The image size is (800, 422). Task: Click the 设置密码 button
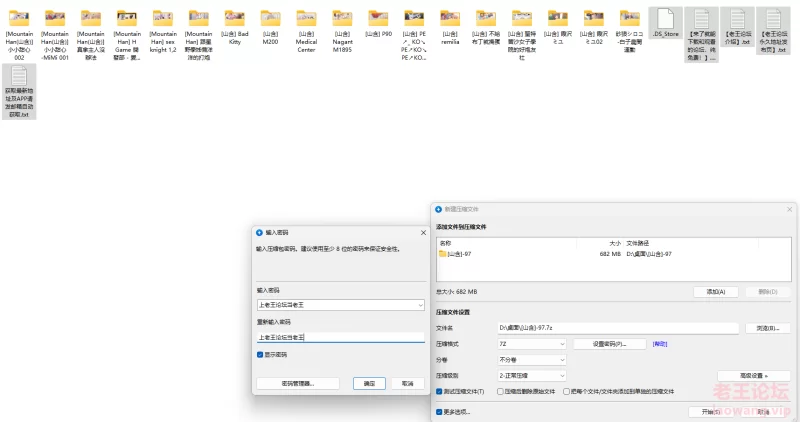pos(609,343)
